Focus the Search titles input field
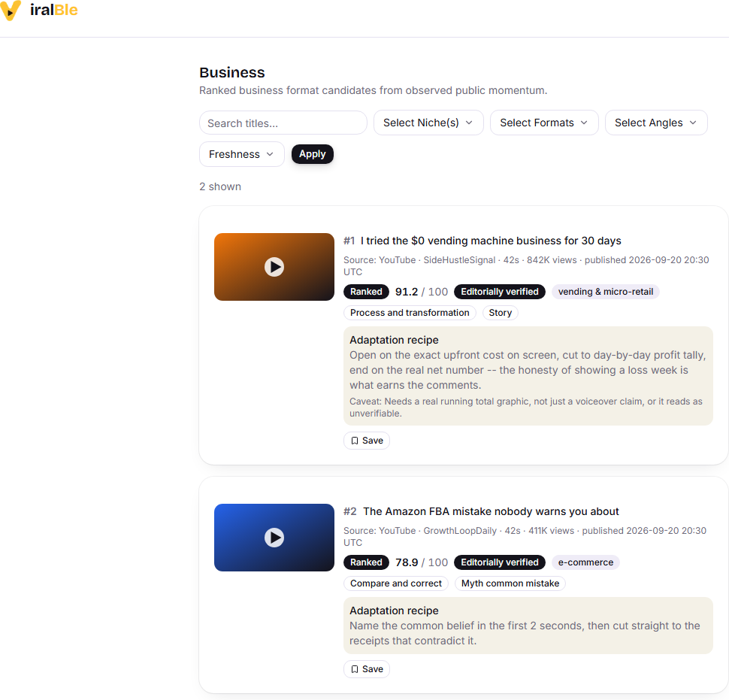The image size is (729, 700). tap(283, 123)
